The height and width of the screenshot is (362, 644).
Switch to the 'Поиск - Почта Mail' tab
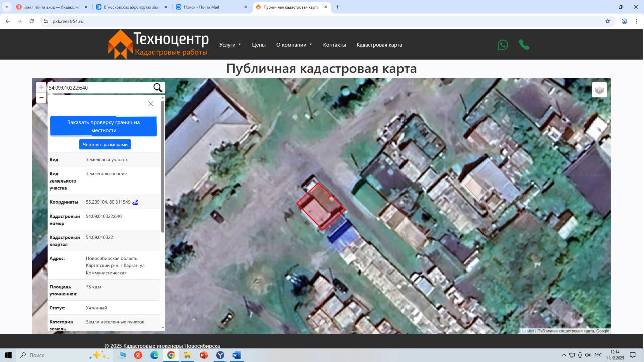[211, 7]
